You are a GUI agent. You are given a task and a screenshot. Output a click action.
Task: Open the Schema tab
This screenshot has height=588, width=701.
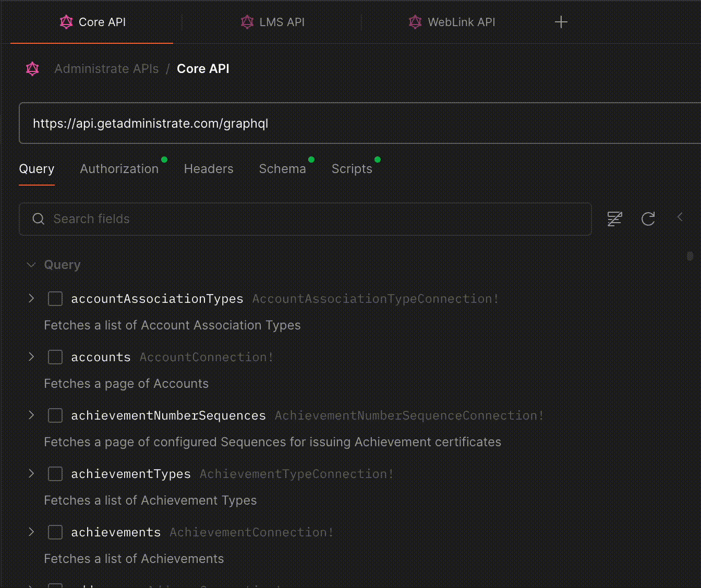282,169
